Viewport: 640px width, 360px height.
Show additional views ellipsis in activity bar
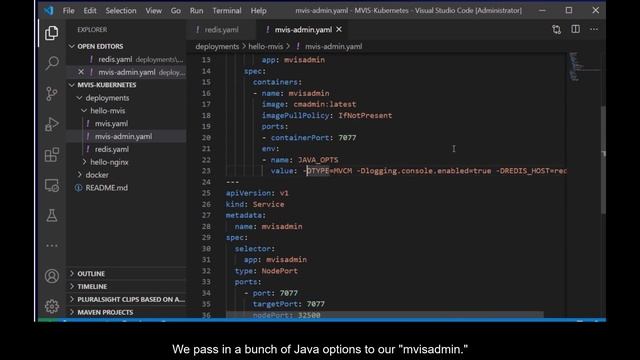pyautogui.click(x=51, y=246)
